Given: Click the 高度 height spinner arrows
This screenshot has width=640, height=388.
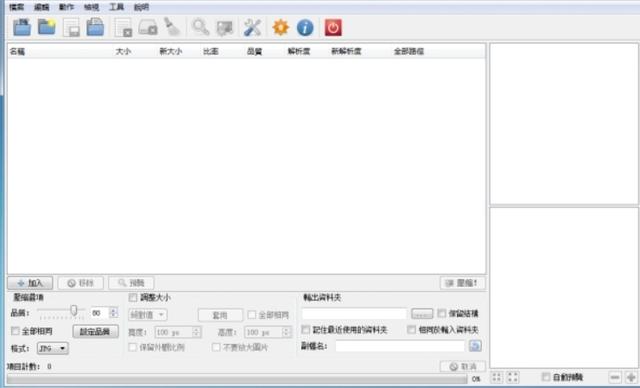Looking at the screenshot, I should pos(287,332).
